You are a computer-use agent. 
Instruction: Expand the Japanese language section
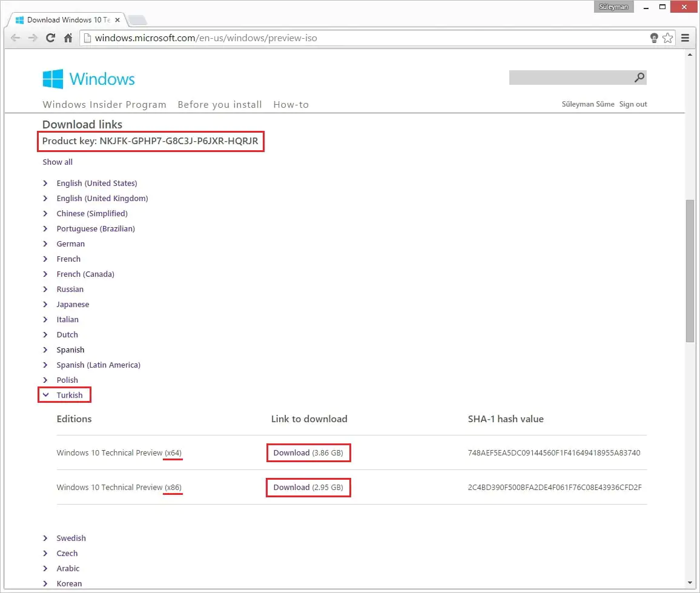[73, 304]
